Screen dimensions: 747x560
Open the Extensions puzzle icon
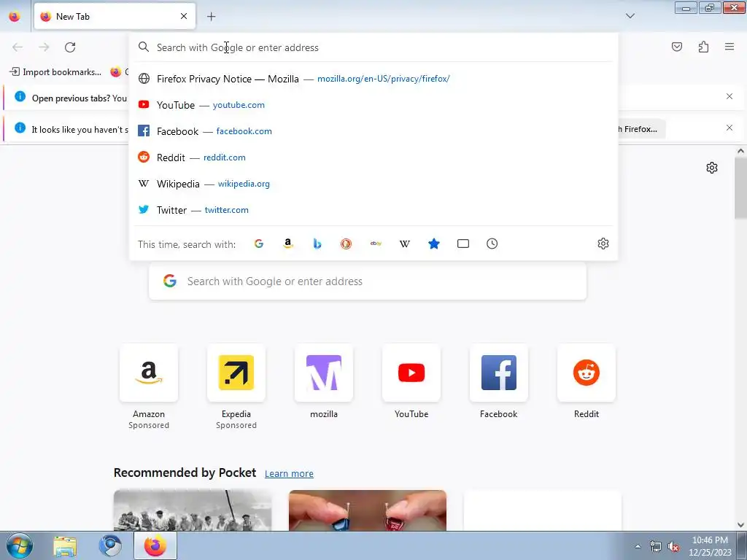click(x=703, y=47)
